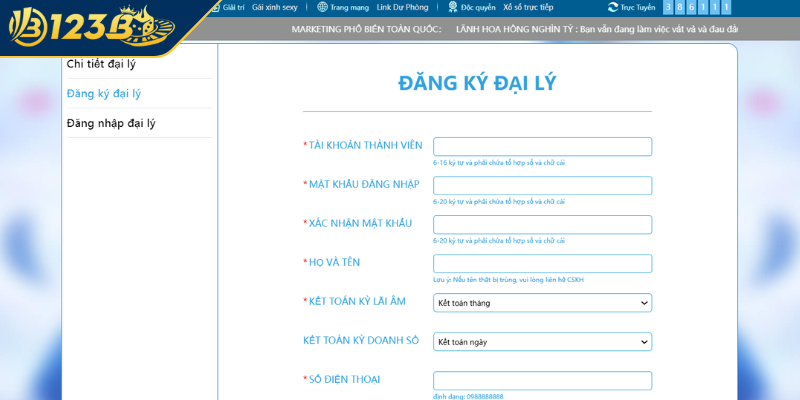The height and width of the screenshot is (400, 800).
Task: Click the Độc quyền badge icon
Action: [x=452, y=7]
